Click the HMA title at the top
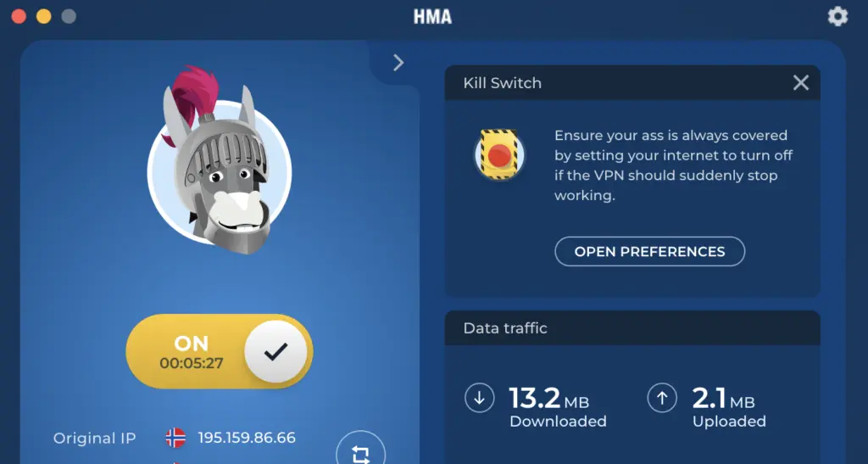 (x=432, y=17)
